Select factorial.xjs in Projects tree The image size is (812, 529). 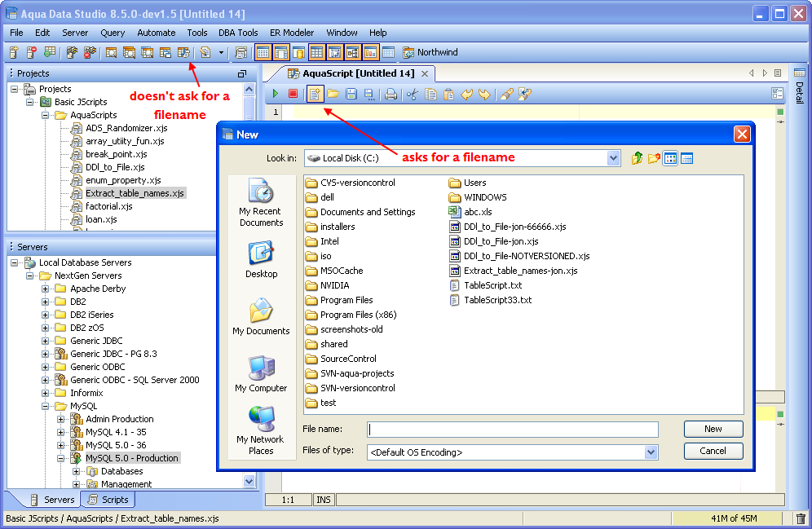point(101,206)
